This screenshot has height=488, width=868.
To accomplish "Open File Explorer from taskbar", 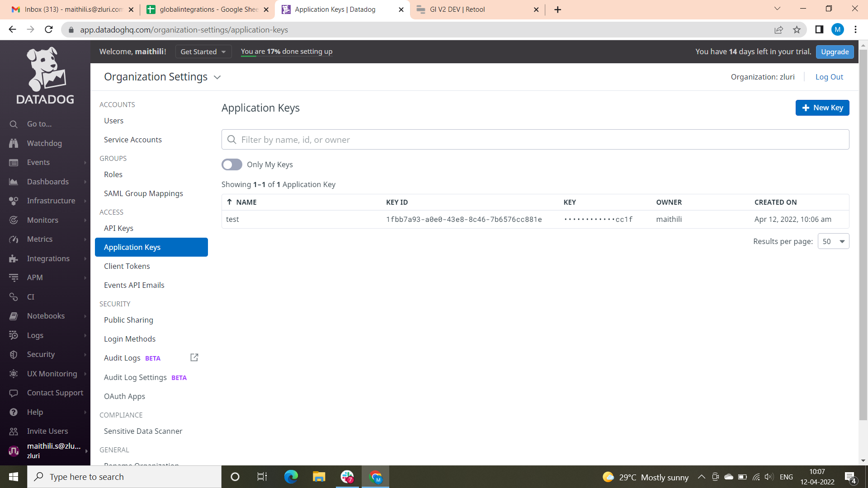I will [x=319, y=477].
